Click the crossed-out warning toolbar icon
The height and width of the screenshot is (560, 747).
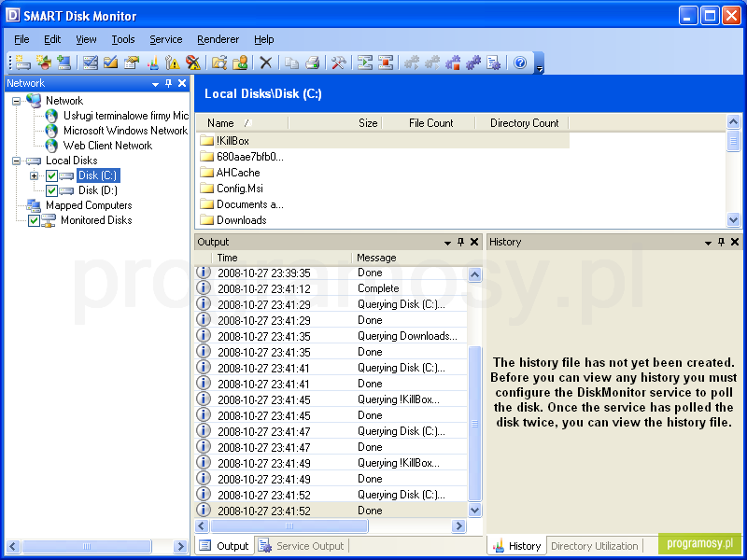pos(193,63)
